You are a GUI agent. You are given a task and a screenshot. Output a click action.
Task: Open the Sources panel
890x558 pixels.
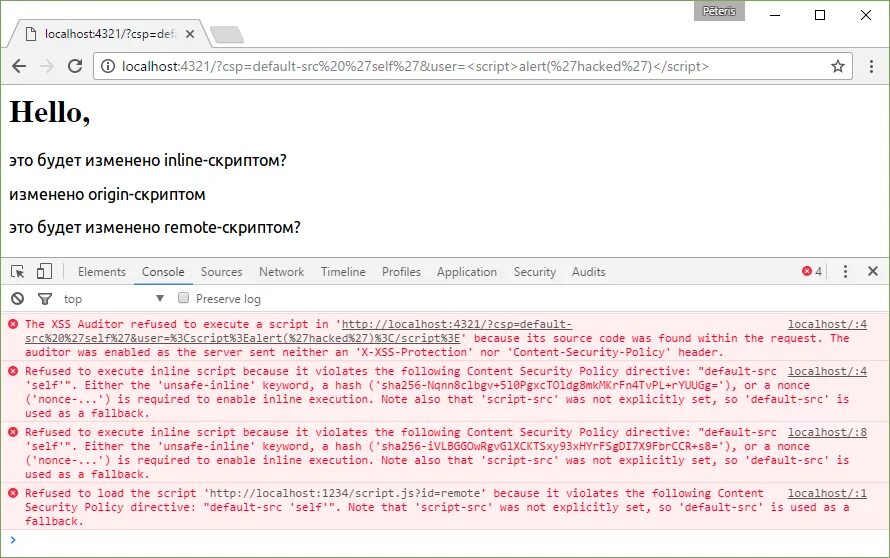[221, 272]
